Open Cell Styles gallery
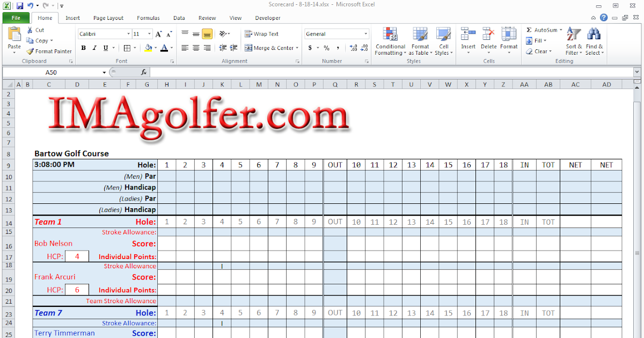The image size is (644, 338). [444, 41]
